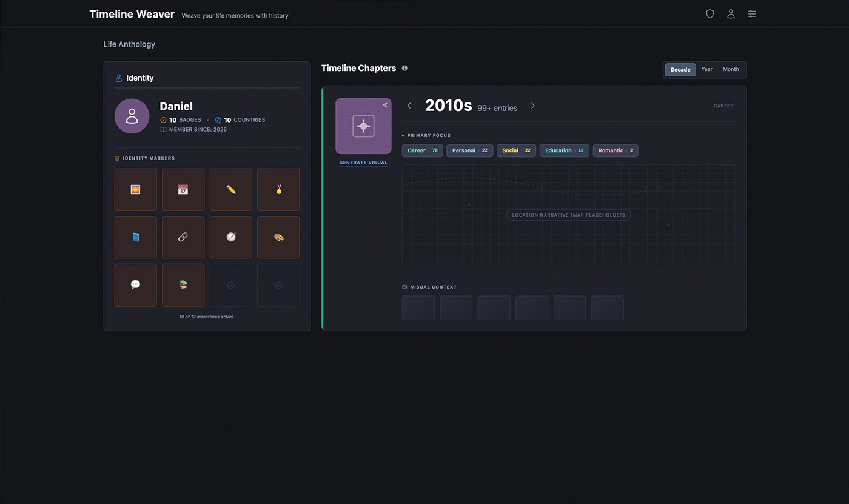
Task: Click the artist palette identity marker
Action: [x=278, y=237]
